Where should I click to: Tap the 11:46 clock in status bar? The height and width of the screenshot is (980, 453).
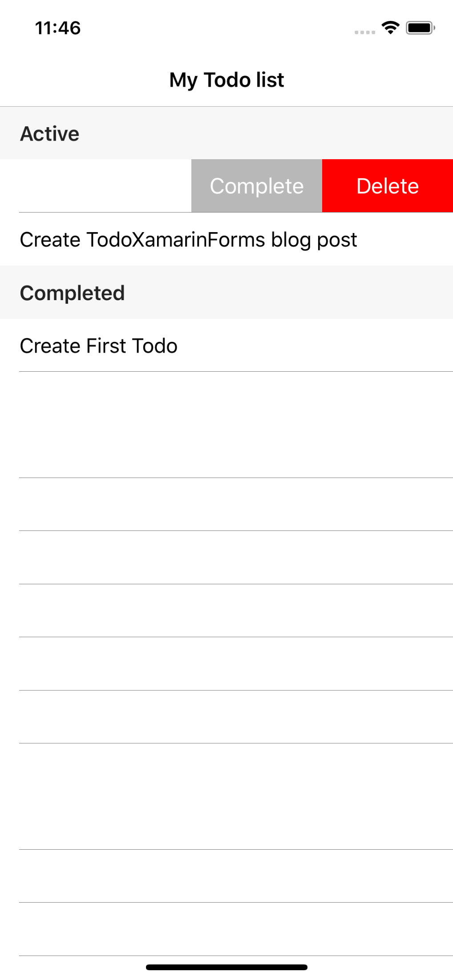[58, 28]
